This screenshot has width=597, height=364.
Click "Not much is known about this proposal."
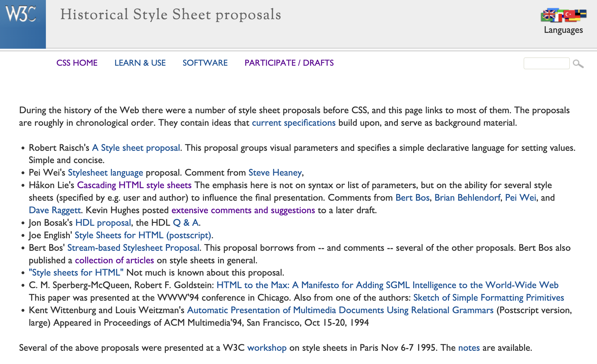coord(205,273)
